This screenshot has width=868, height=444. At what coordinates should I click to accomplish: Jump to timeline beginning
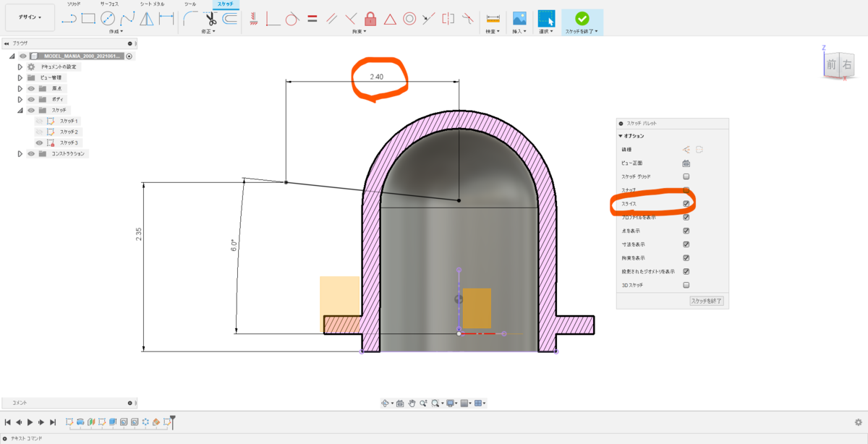[8, 422]
